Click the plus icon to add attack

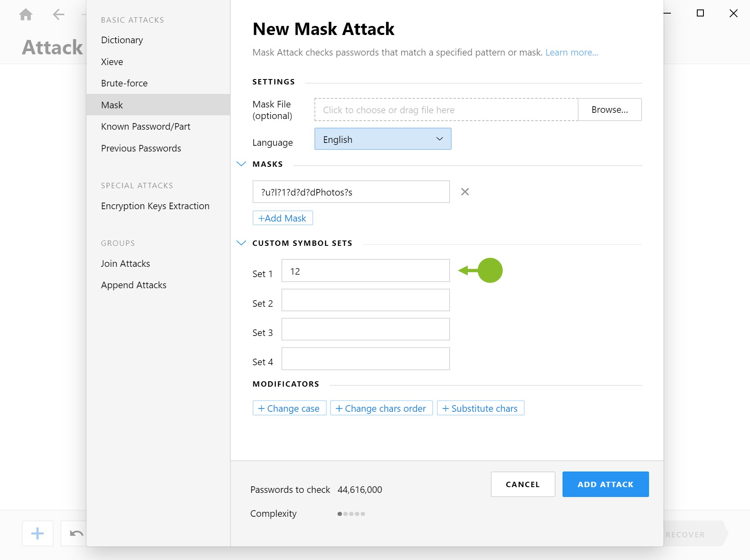(37, 533)
